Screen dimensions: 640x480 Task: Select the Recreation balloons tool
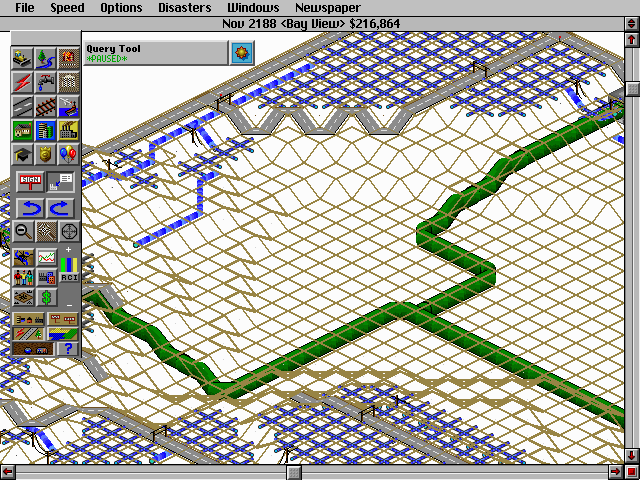[69, 154]
